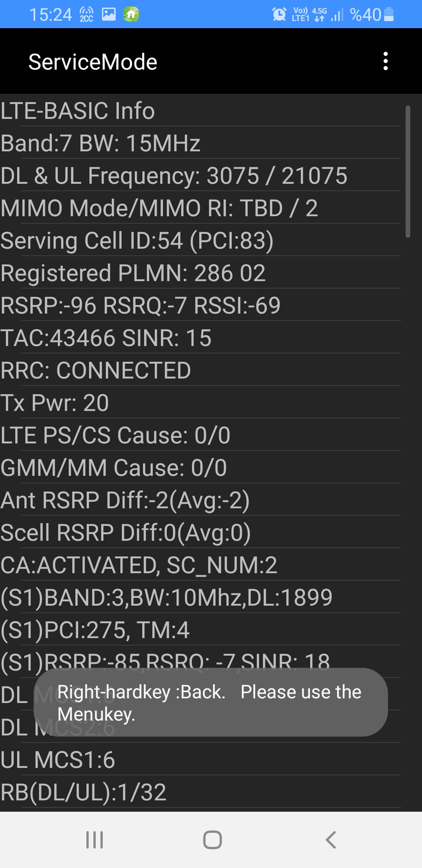Tap the Android back navigation button

331,840
